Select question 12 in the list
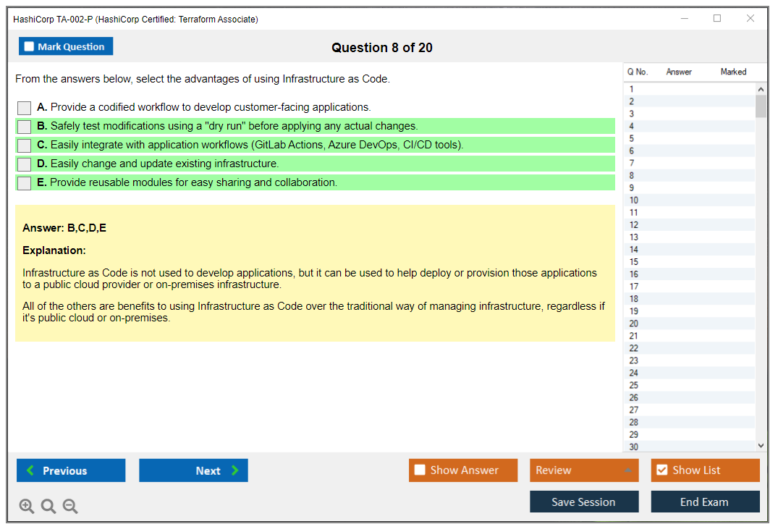 click(x=634, y=225)
